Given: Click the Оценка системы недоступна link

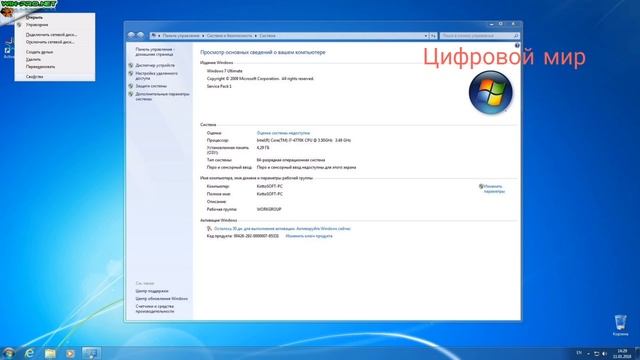Looking at the screenshot, I should (x=283, y=133).
